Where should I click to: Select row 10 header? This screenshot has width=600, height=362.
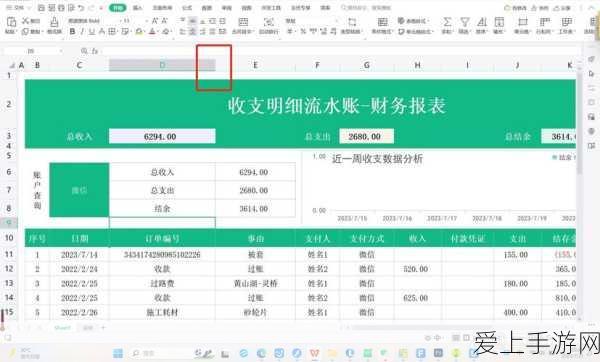coord(9,238)
